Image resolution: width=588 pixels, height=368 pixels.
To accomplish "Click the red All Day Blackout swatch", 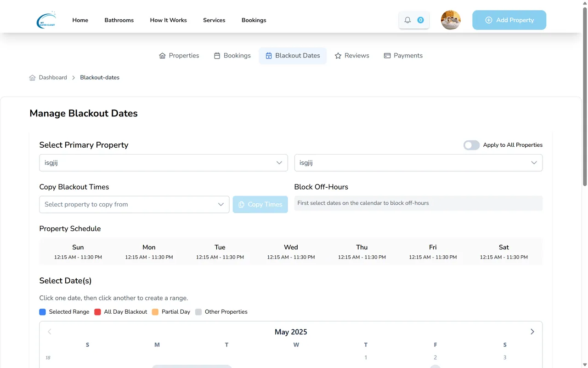I will (97, 312).
